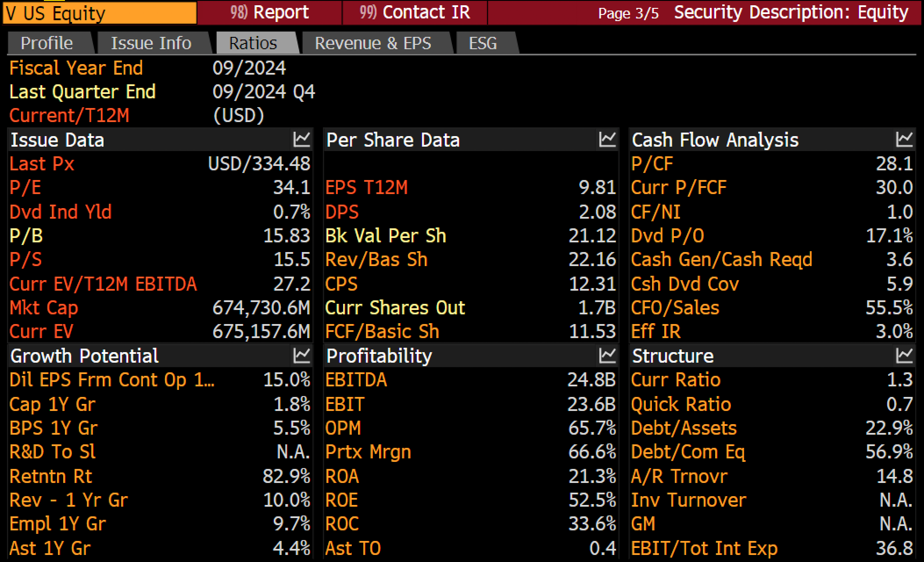Click the Current/T12M period label
924x562 pixels.
pyautogui.click(x=69, y=115)
